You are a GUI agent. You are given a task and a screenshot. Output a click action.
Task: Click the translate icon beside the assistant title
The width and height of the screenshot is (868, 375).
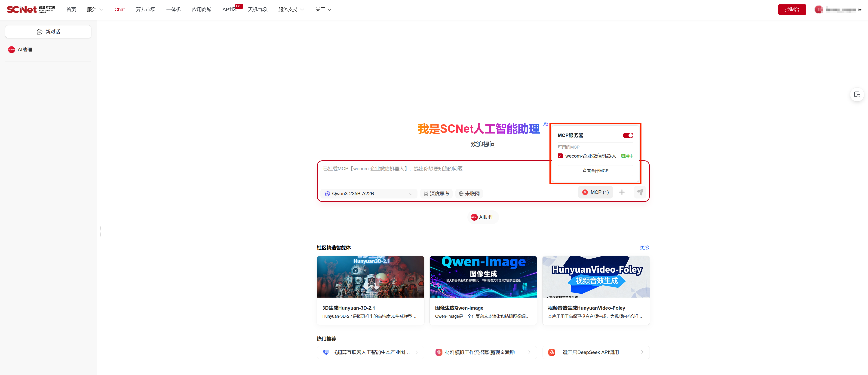pos(546,124)
